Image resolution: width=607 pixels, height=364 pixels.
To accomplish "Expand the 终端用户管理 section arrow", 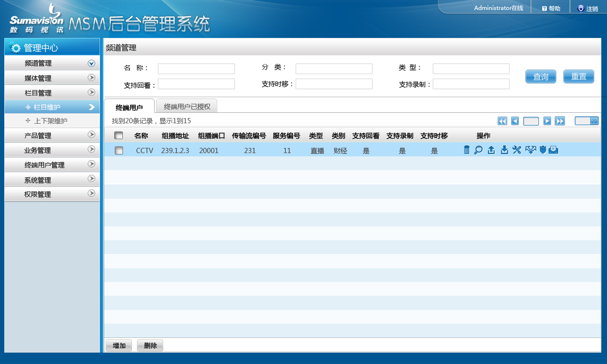I will tap(92, 164).
